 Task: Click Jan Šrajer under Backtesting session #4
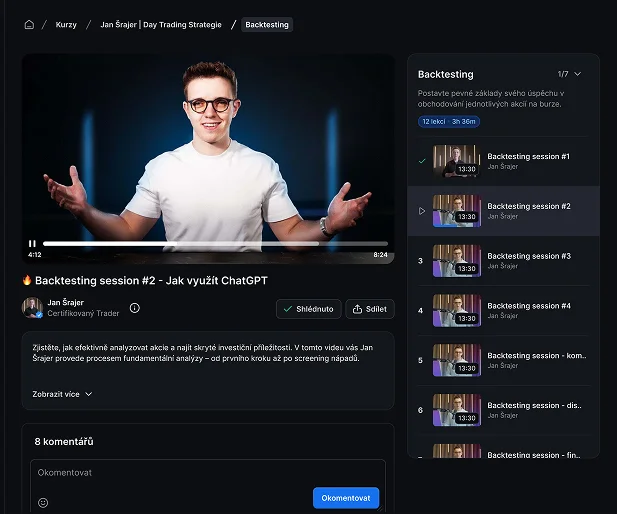click(x=502, y=316)
